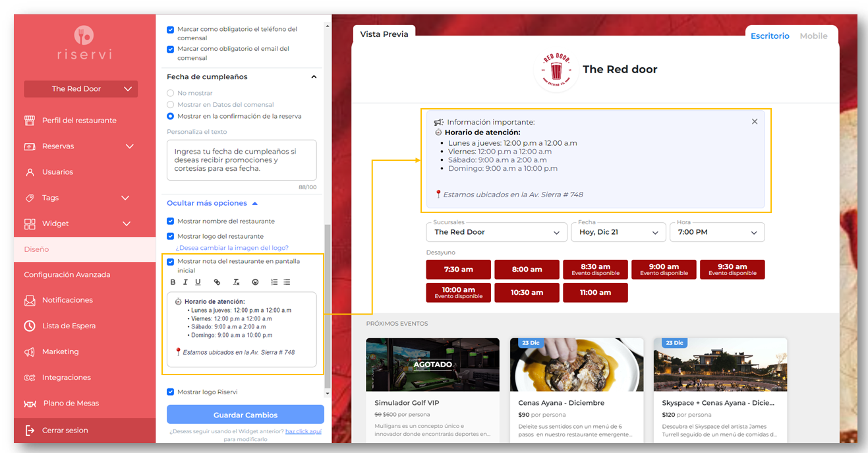The height and width of the screenshot is (453, 868).
Task: Click ¿Desea cambiar la imagen del logo? link
Action: coord(232,248)
